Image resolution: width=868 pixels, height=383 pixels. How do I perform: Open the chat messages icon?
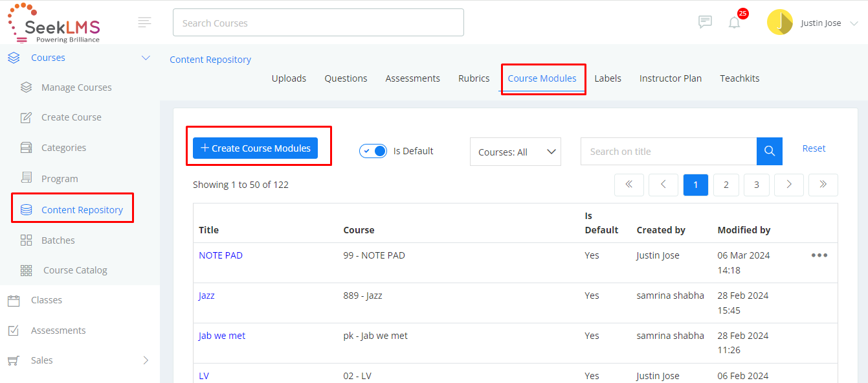pos(705,22)
